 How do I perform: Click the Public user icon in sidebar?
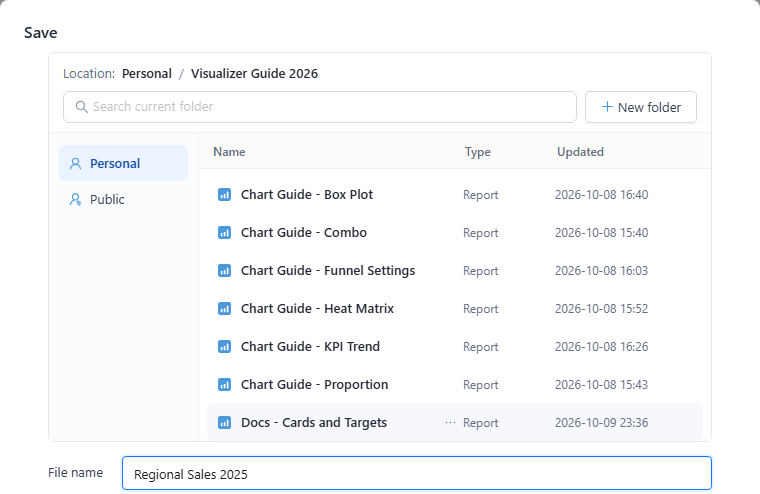[76, 199]
